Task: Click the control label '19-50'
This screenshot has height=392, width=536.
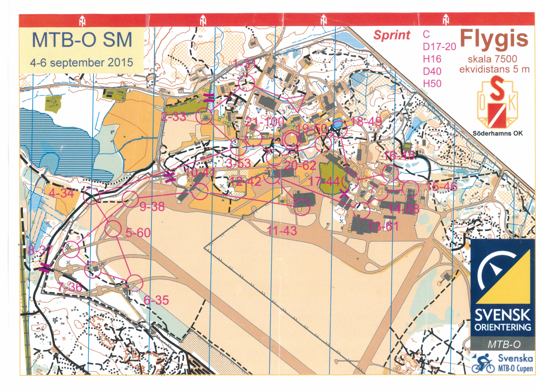Action: 312,129
